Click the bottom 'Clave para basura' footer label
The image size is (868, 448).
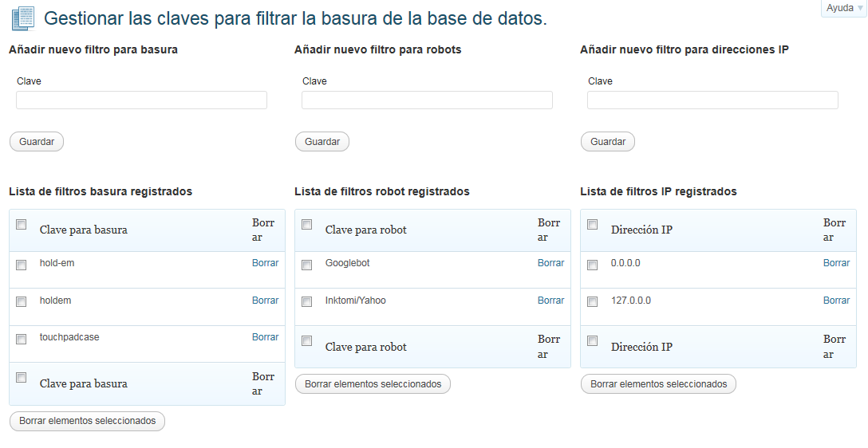point(84,384)
